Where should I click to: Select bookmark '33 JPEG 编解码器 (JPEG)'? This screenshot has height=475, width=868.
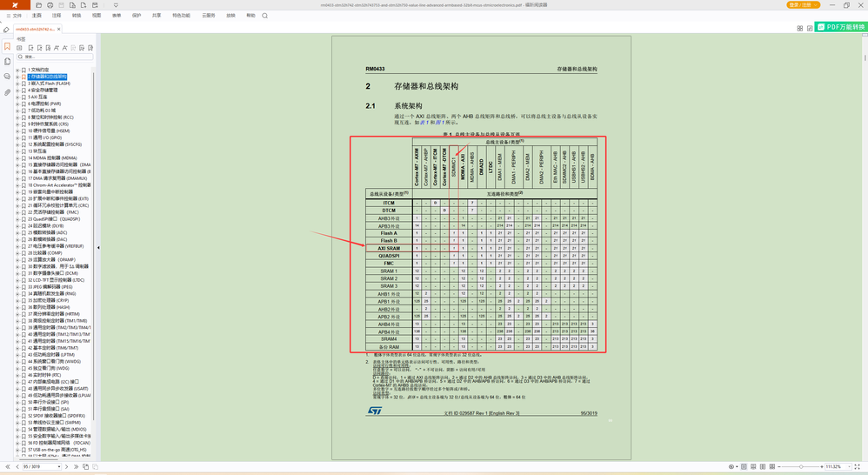(x=50, y=287)
